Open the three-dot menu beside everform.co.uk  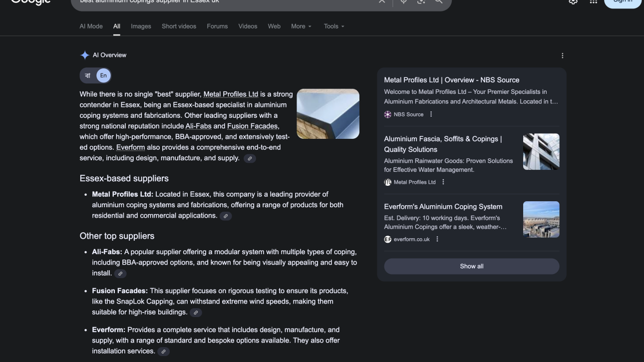pos(437,239)
